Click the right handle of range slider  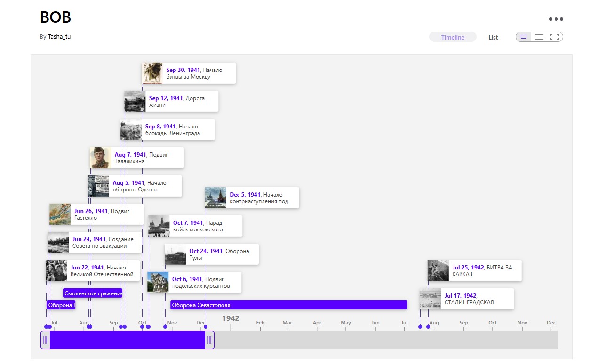click(209, 340)
